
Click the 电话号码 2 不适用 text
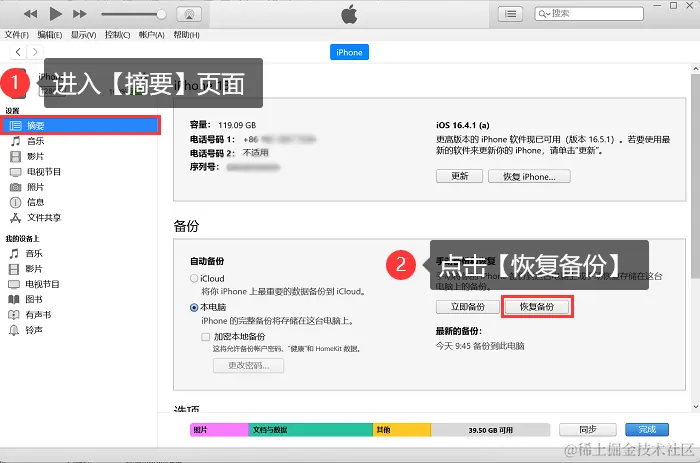[x=229, y=153]
